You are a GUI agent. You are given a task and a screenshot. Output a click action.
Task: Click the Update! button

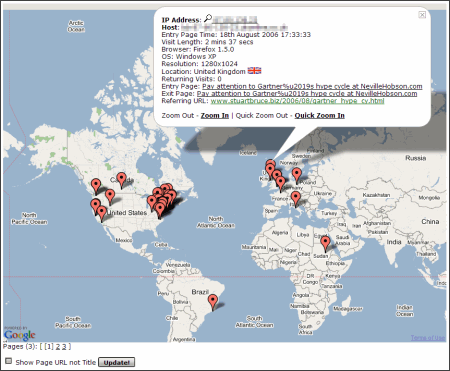point(116,362)
